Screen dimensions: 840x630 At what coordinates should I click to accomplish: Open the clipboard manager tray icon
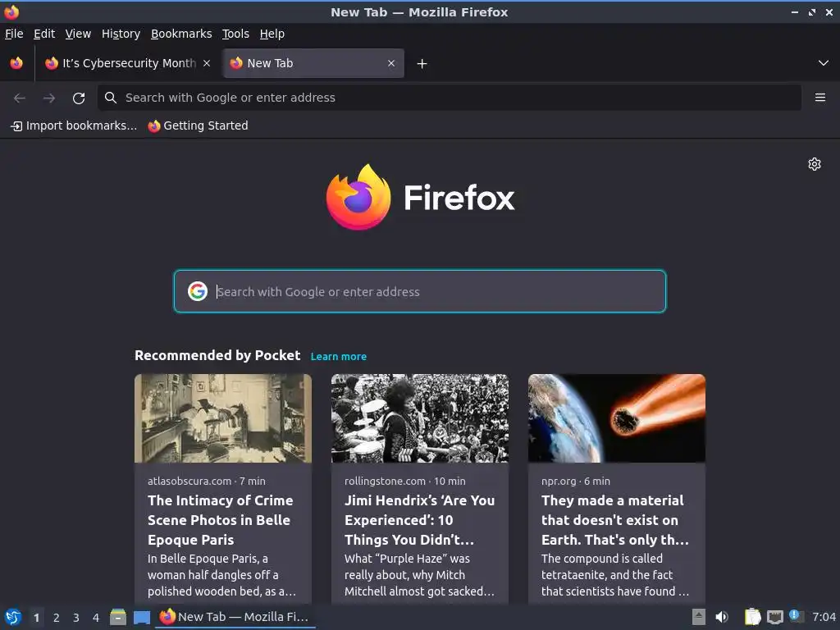(752, 617)
